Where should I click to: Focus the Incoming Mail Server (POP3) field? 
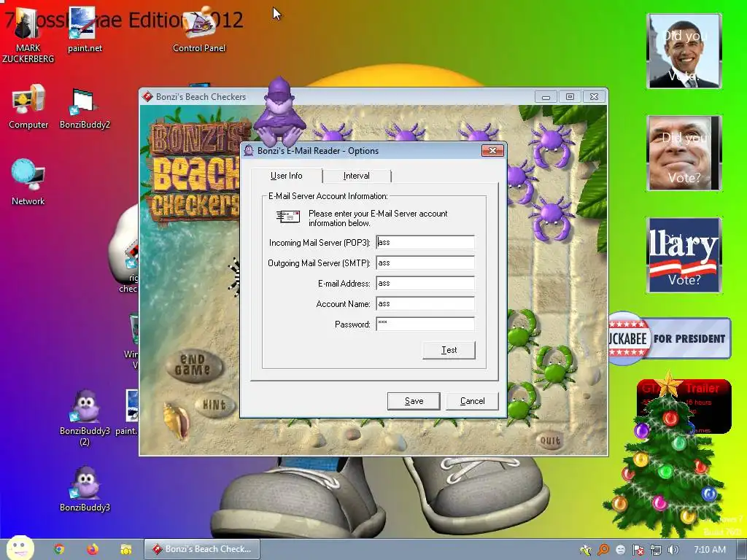click(x=425, y=242)
